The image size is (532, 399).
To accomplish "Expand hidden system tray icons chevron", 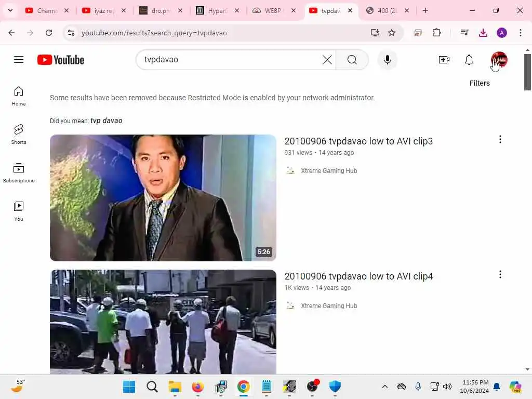I will pos(385,387).
